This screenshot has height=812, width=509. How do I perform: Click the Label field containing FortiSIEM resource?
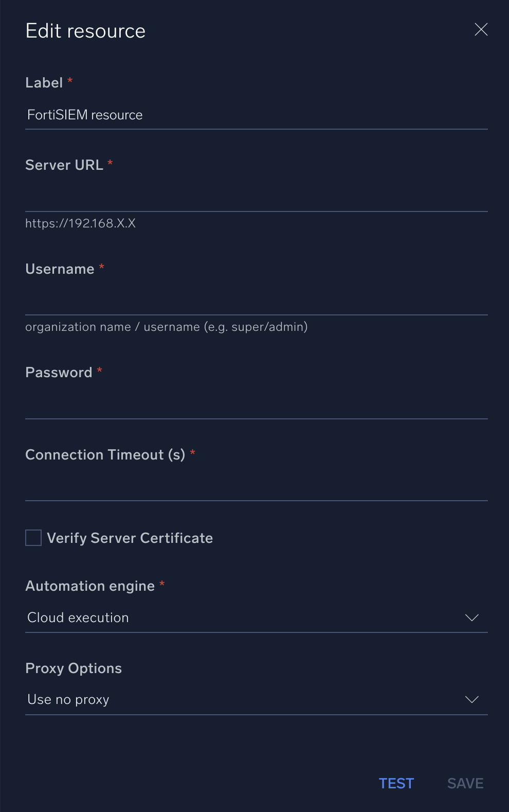click(x=256, y=115)
